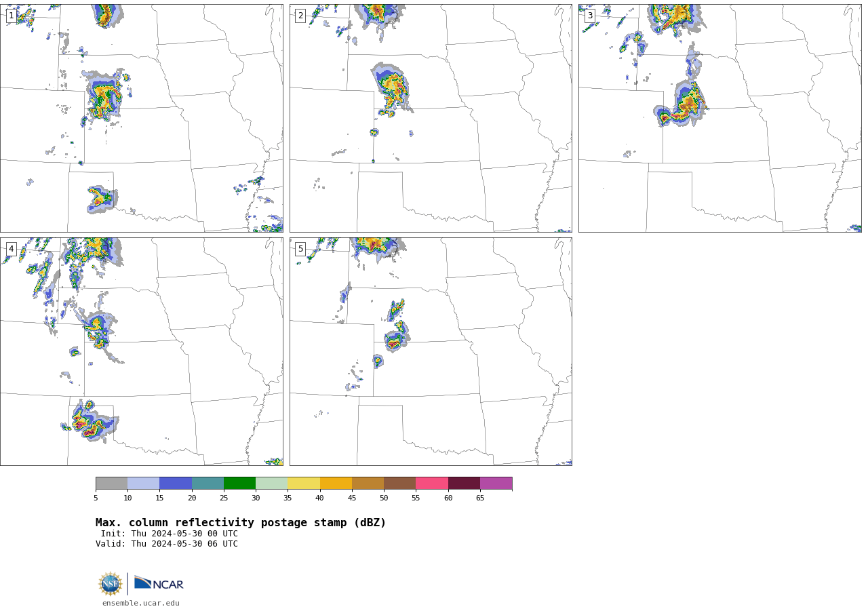Image resolution: width=868 pixels, height=611 pixels.
Task: Click the panel number 5 label
Action: [x=300, y=249]
